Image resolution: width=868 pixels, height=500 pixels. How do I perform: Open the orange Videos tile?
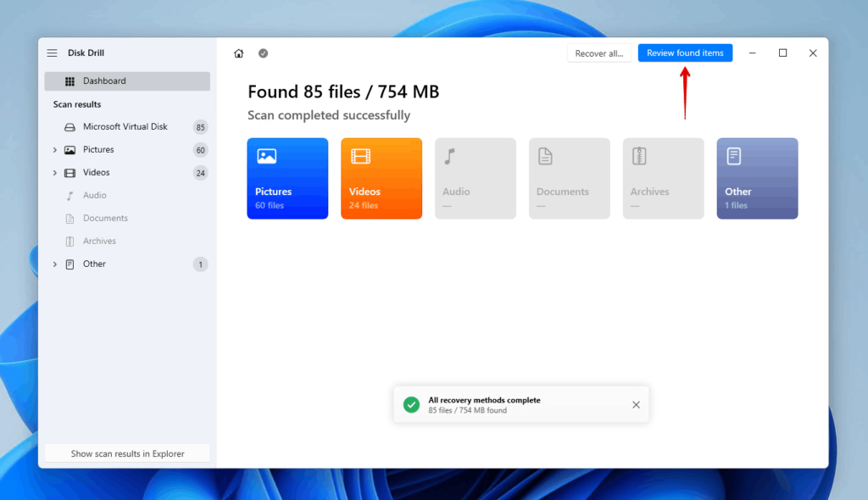pos(381,179)
